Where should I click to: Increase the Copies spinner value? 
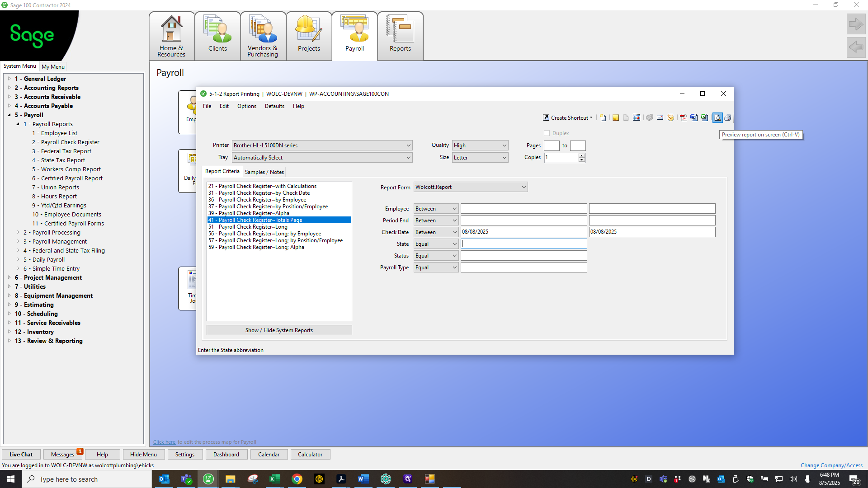582,155
